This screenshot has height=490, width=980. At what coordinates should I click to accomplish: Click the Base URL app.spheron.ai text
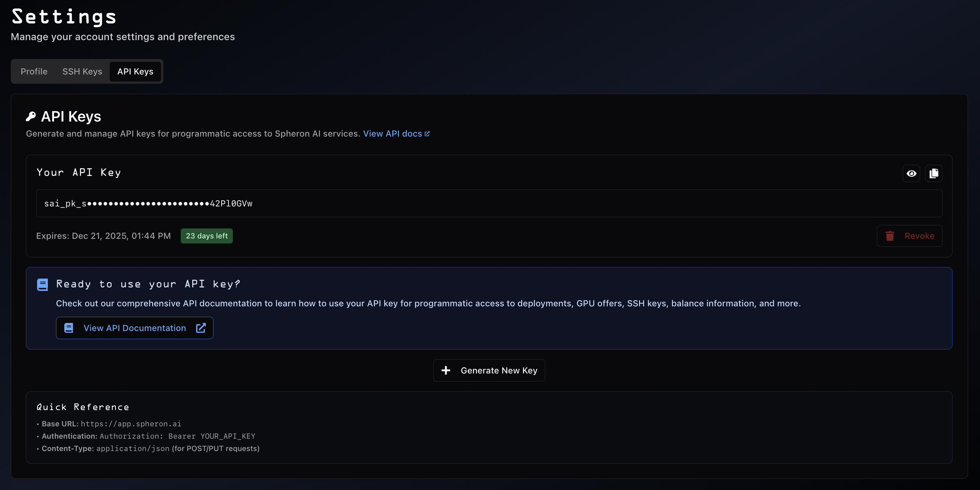pos(131,424)
